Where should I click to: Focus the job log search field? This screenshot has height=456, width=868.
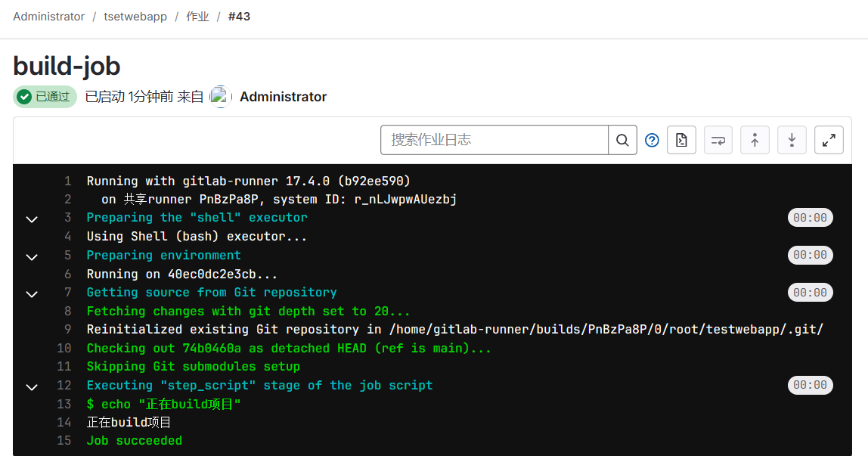[494, 140]
